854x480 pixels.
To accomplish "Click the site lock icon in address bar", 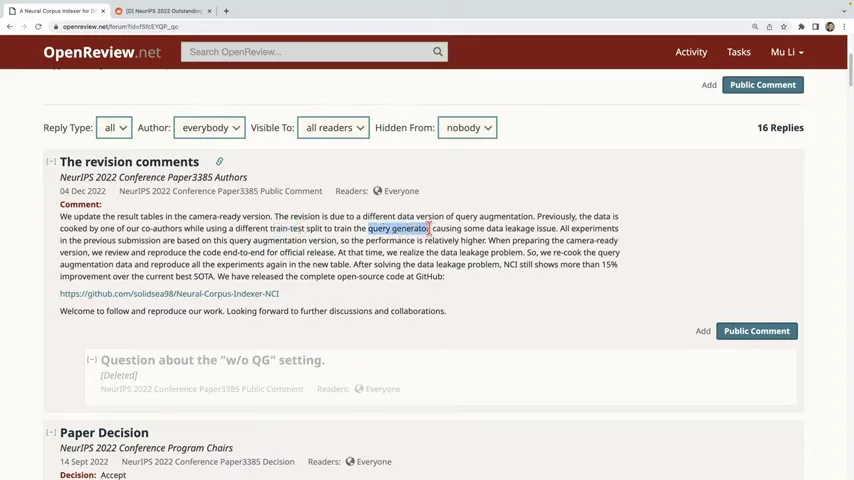I will coord(56,27).
